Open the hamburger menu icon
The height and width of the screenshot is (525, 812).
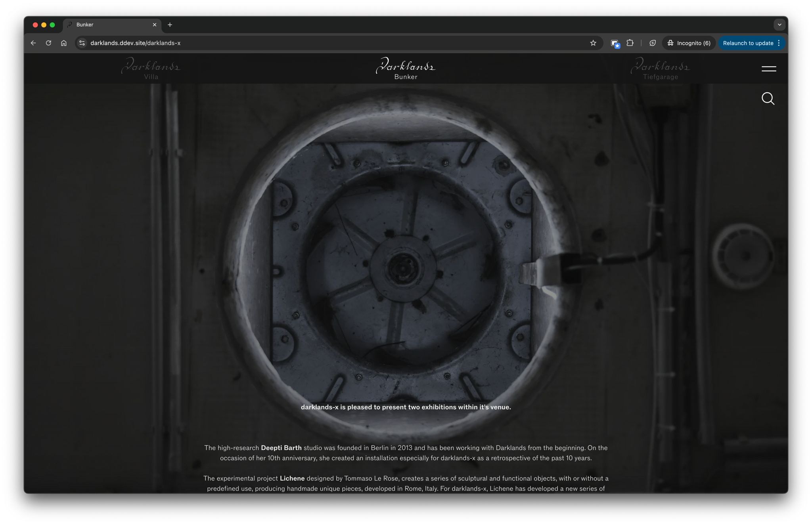(x=768, y=69)
